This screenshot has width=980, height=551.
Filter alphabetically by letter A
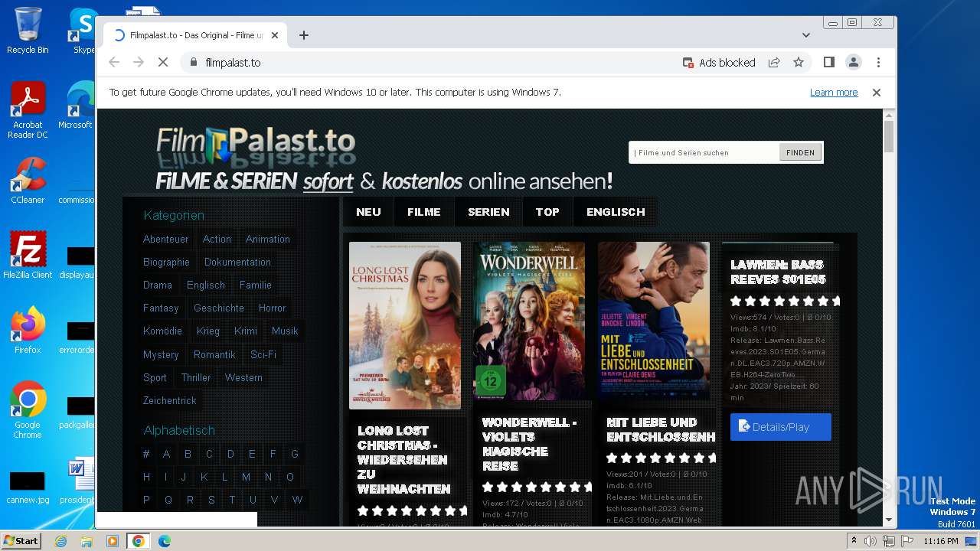pyautogui.click(x=166, y=455)
